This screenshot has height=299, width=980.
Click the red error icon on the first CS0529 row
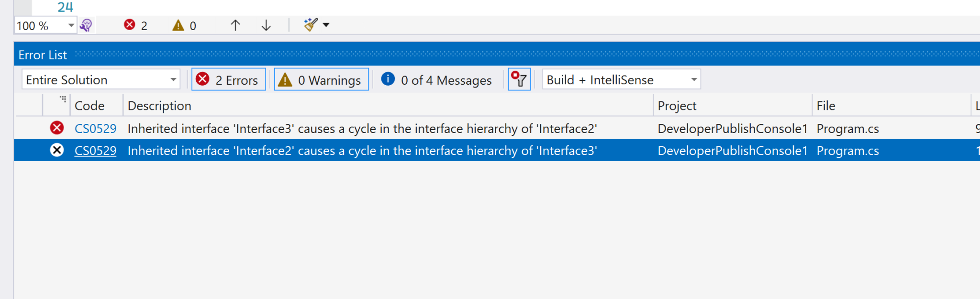56,128
